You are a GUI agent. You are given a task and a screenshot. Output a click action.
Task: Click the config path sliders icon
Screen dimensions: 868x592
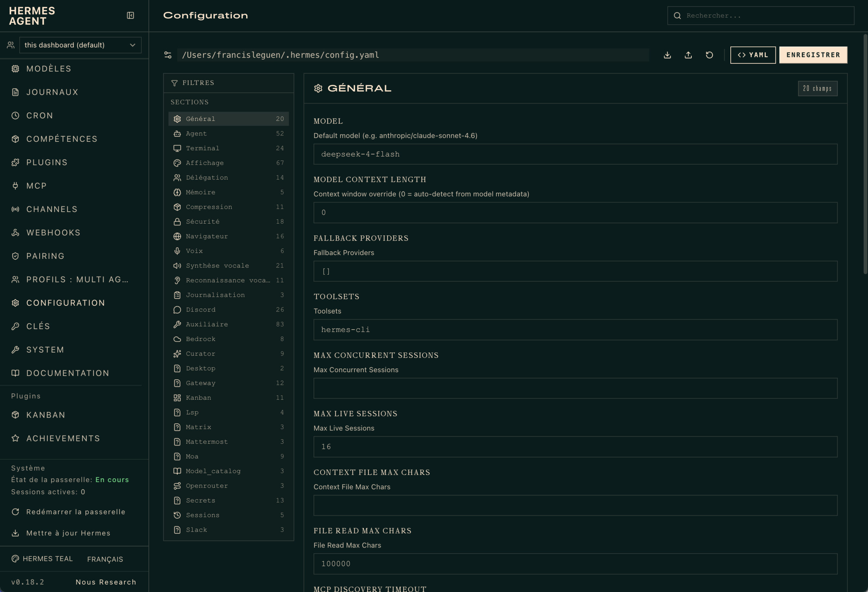click(x=168, y=55)
